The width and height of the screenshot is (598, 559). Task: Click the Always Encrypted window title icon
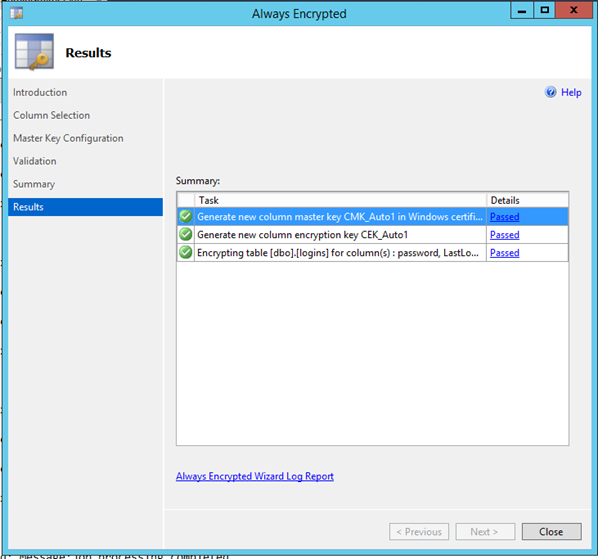coord(16,13)
